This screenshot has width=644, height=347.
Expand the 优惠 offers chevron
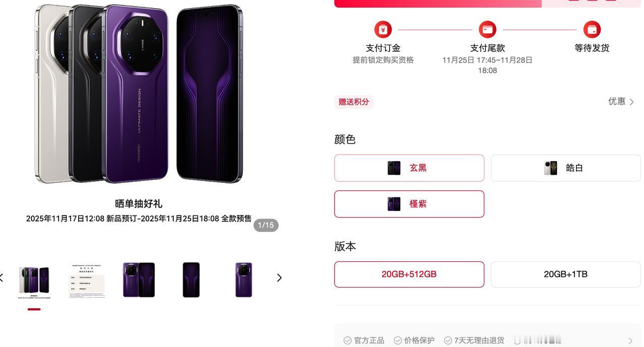pyautogui.click(x=631, y=102)
